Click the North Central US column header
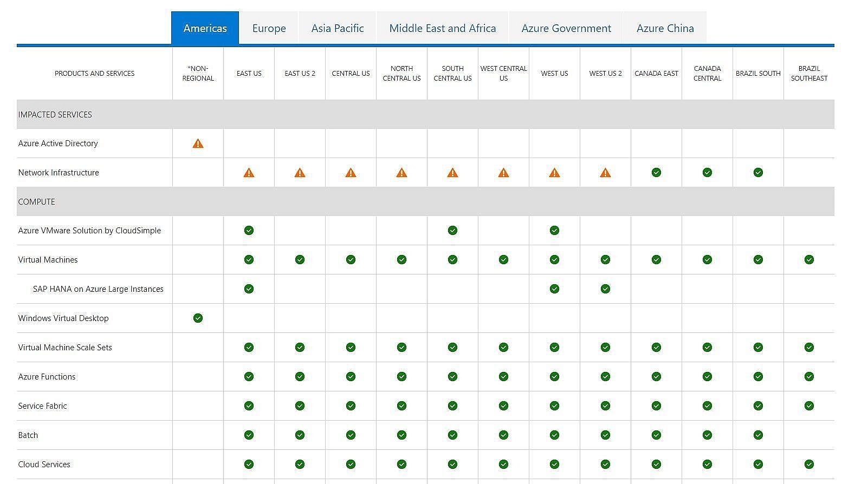Viewport: 868px width, 484px height. click(x=401, y=74)
